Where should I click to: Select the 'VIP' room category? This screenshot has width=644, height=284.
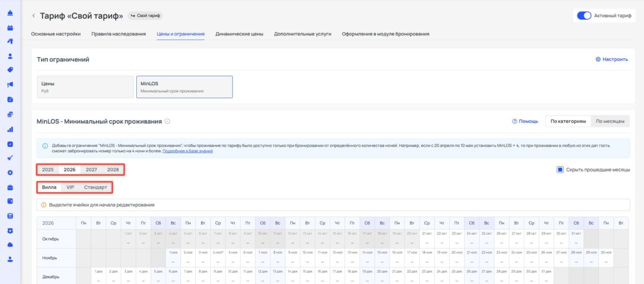[70, 188]
